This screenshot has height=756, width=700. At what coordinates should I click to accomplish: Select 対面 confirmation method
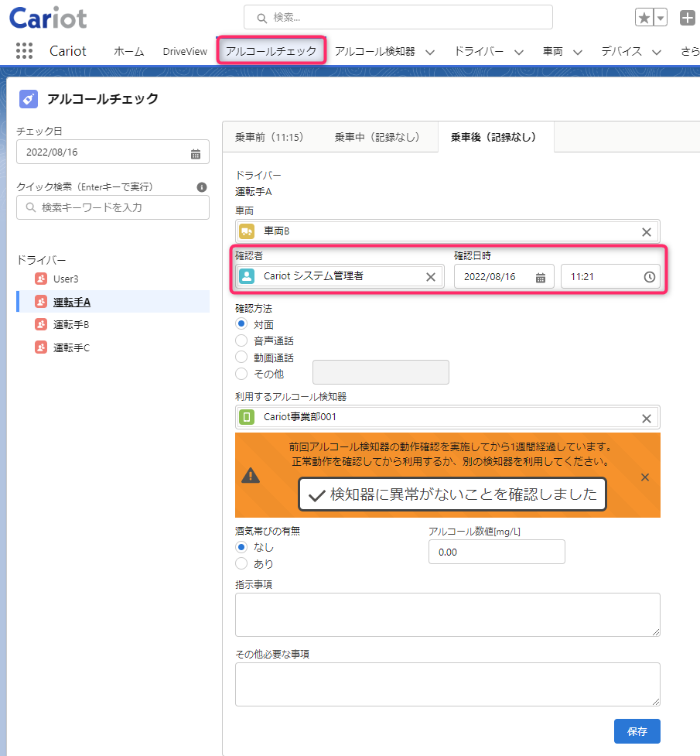(x=241, y=323)
